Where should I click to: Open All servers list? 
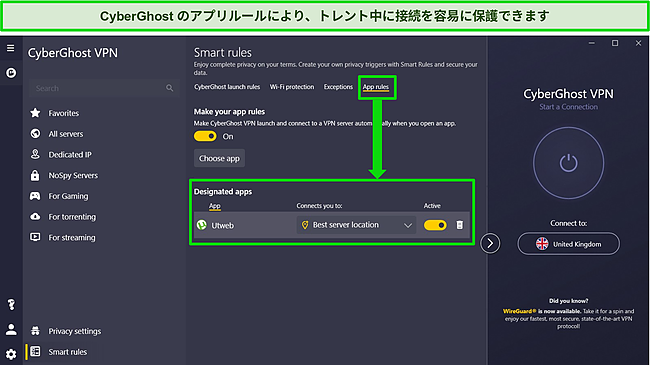click(x=65, y=134)
